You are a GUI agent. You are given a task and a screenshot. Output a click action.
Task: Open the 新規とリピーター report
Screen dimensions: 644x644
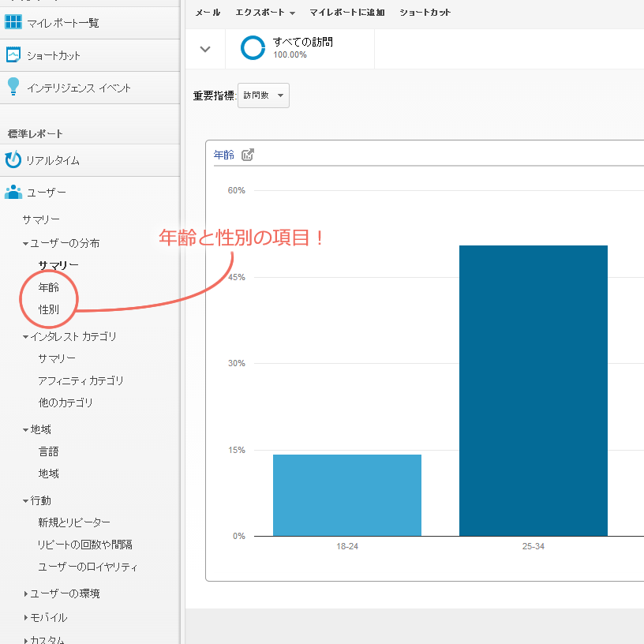74,522
